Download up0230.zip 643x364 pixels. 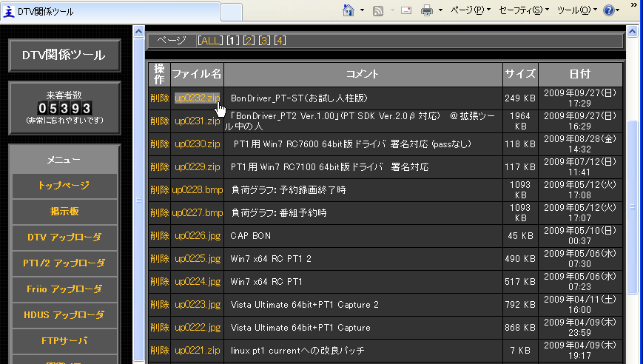198,144
